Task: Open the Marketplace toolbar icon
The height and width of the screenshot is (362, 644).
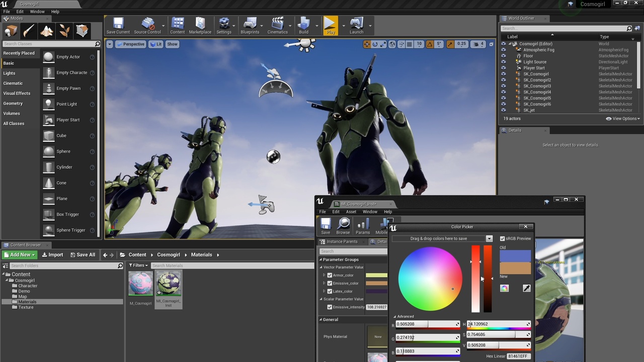Action: [200, 26]
